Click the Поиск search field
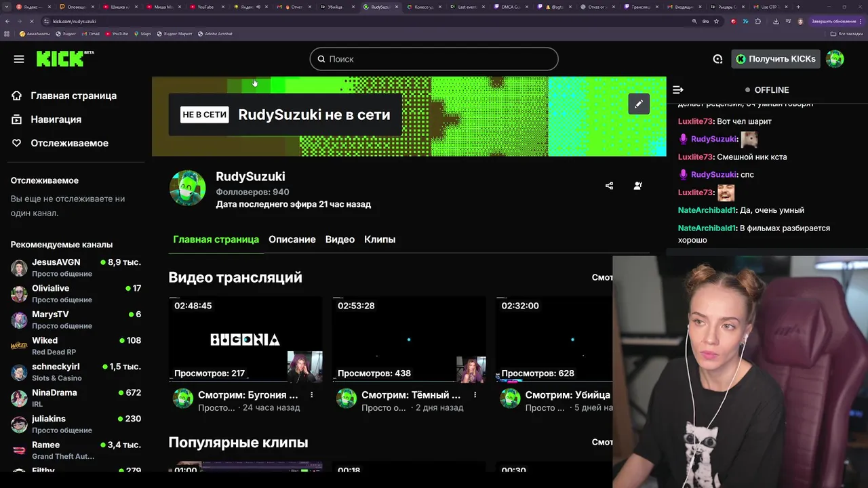The height and width of the screenshot is (488, 868). (x=434, y=59)
